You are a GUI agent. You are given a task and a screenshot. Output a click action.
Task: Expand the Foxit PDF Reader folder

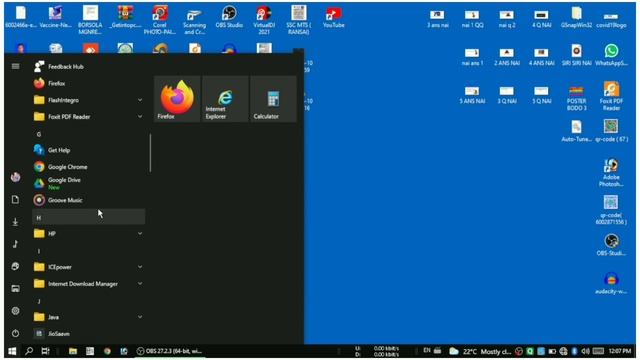pyautogui.click(x=89, y=117)
